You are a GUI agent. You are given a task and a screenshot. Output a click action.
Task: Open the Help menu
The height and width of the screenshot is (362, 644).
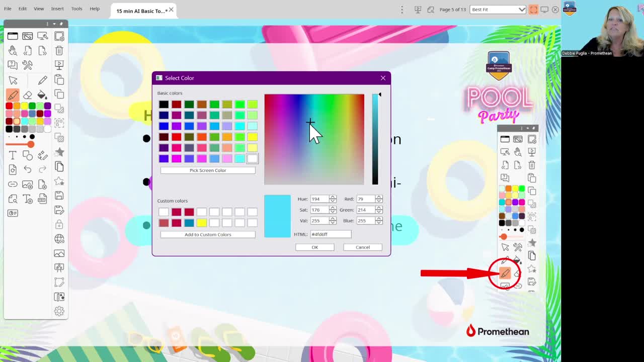(x=95, y=9)
